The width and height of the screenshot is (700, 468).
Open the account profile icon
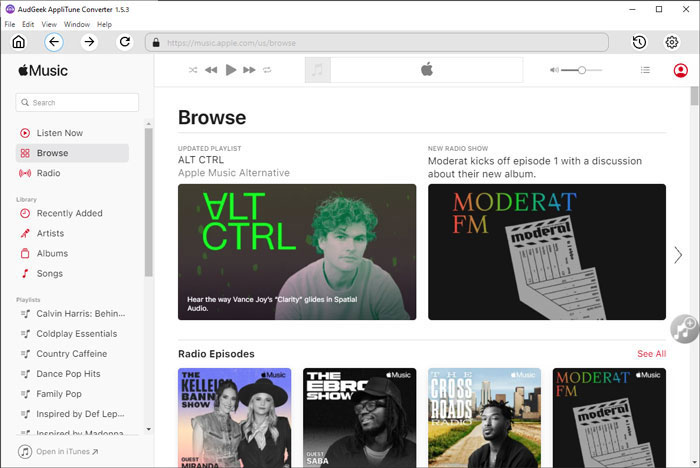pyautogui.click(x=680, y=70)
